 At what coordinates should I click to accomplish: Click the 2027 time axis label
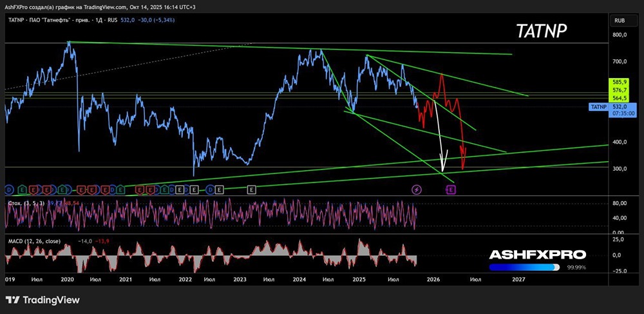pos(518,279)
